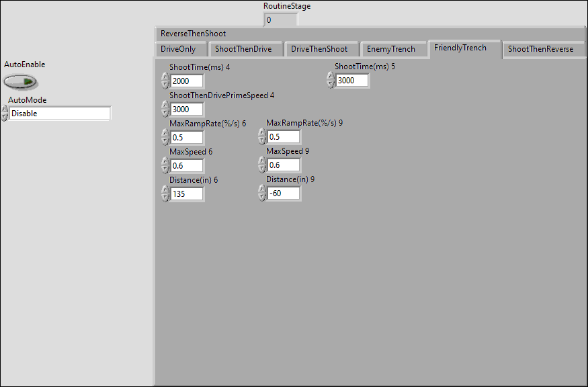
Task: Click the MaxRampRate(%/s) 9 stepper arrows
Action: click(262, 137)
